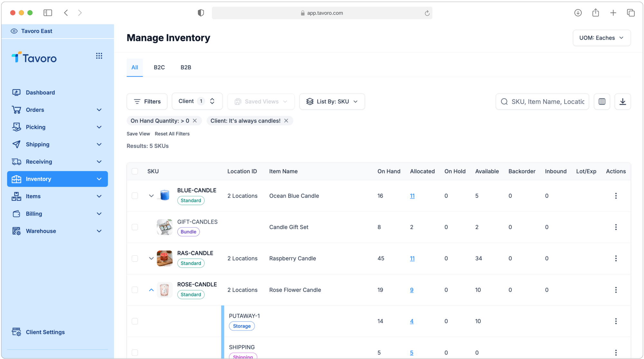Click the Receiving truck icon

(16, 161)
